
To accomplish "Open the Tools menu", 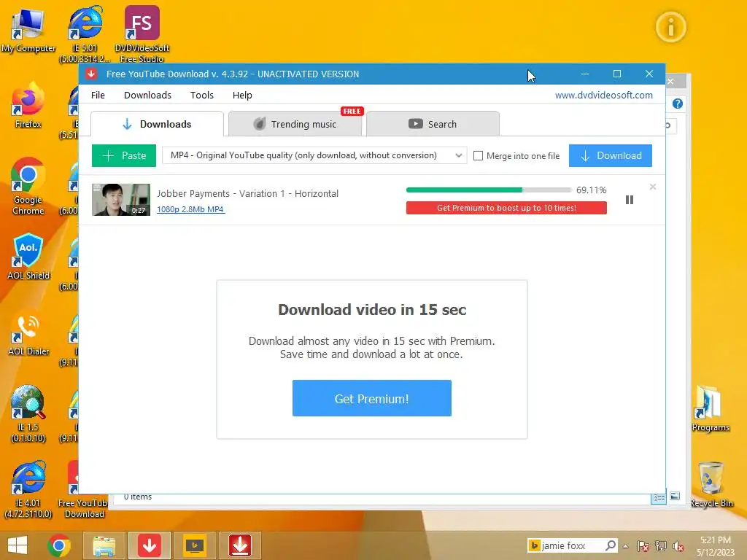I will [201, 96].
